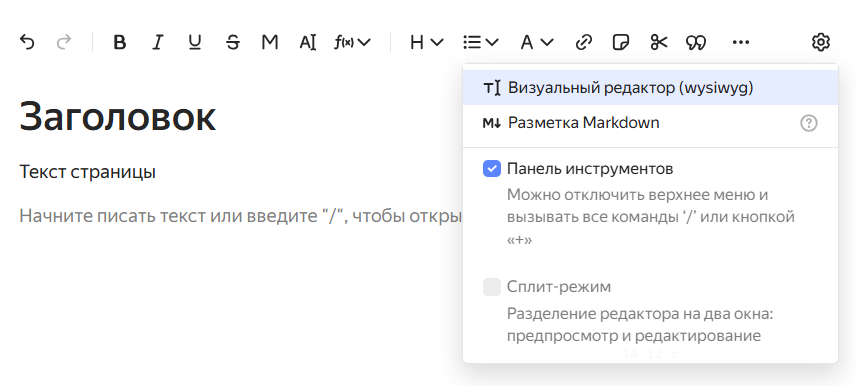Apply italic formatting

(157, 42)
